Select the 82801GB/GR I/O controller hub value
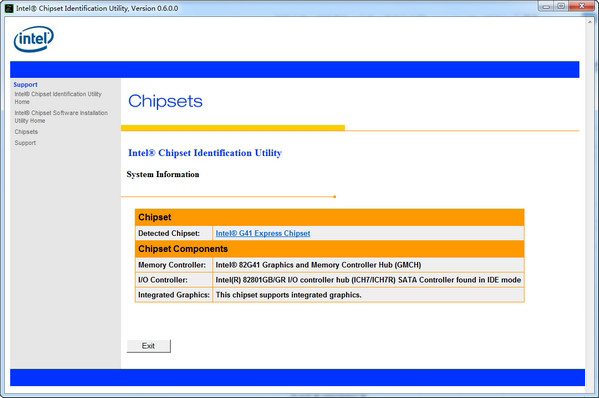 [368, 280]
